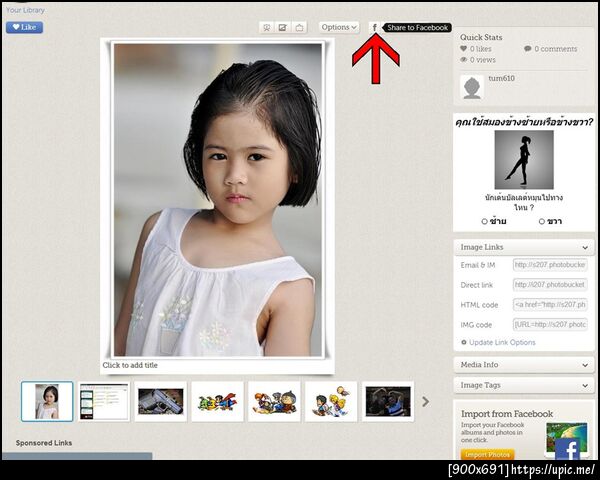Select the ขวา radio option

click(x=541, y=221)
